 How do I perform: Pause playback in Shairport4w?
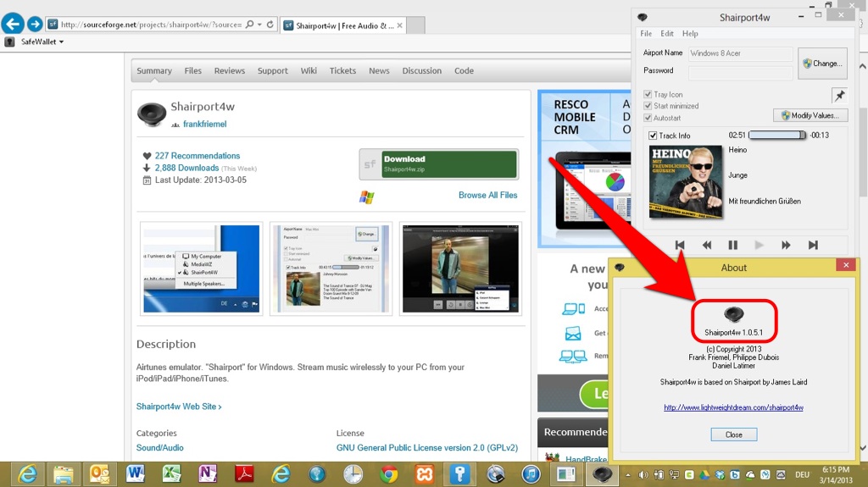[x=732, y=246]
